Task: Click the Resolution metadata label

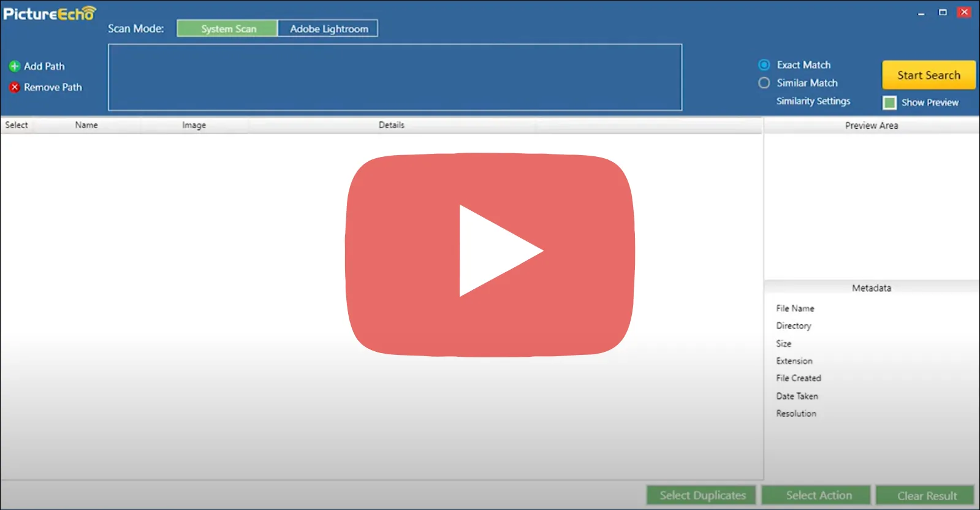Action: [796, 414]
